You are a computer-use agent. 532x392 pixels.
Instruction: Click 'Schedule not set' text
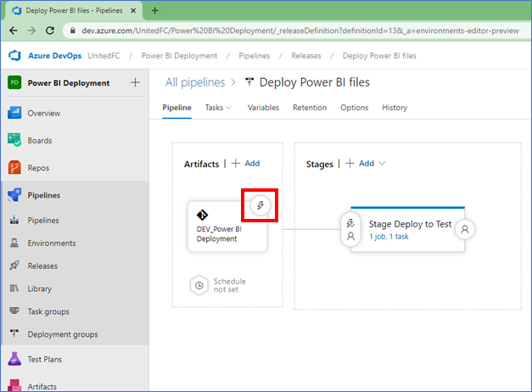(230, 285)
